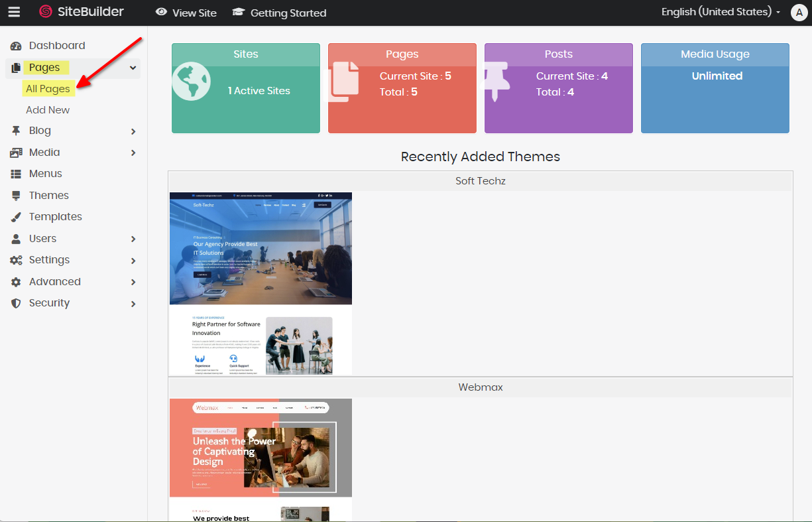Click the Dashboard gauge icon
The image size is (812, 522).
(16, 46)
